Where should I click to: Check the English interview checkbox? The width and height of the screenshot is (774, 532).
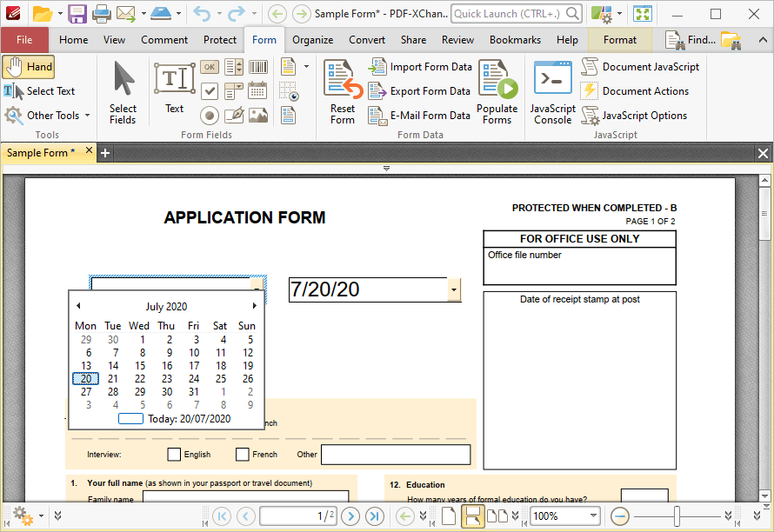174,454
